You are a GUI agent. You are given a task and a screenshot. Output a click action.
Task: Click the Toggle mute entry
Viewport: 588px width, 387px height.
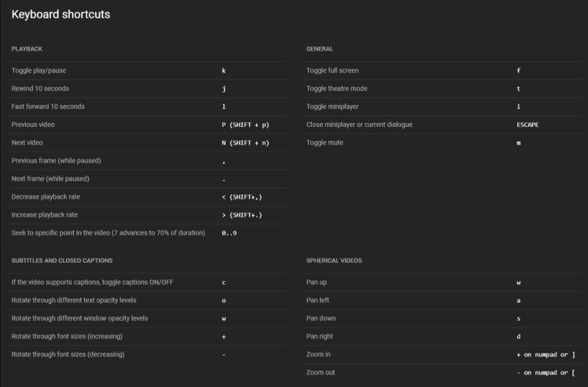click(325, 143)
